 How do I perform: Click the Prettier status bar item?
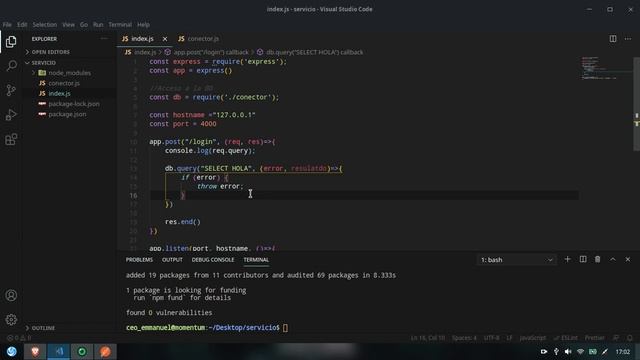(x=595, y=338)
